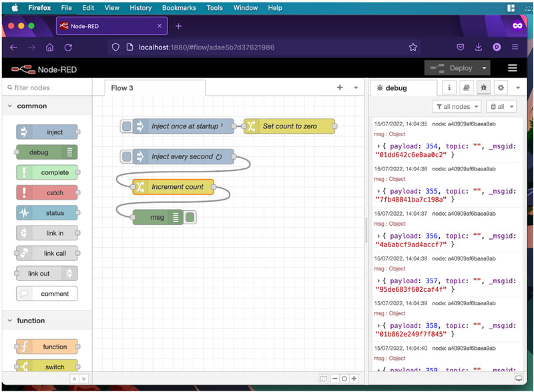Select the Flow 3 workspace tab
The width and height of the screenshot is (534, 392).
point(122,88)
